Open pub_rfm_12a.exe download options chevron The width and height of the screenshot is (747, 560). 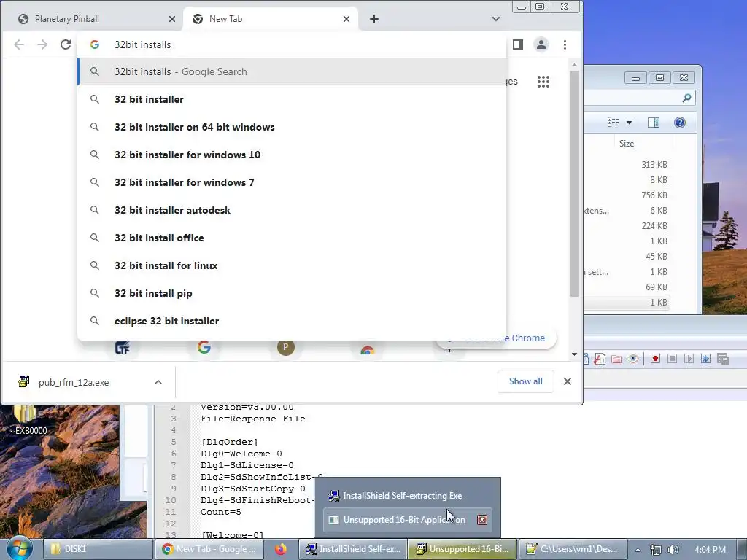158,382
